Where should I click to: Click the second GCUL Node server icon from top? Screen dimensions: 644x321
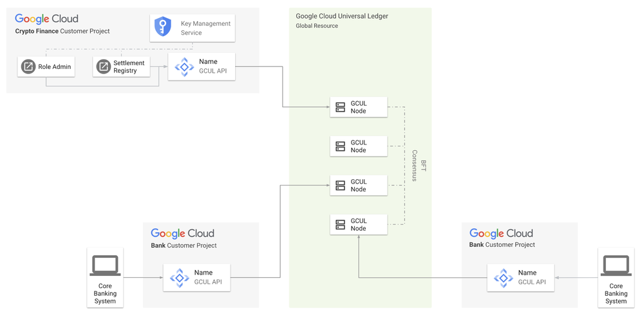(x=340, y=146)
